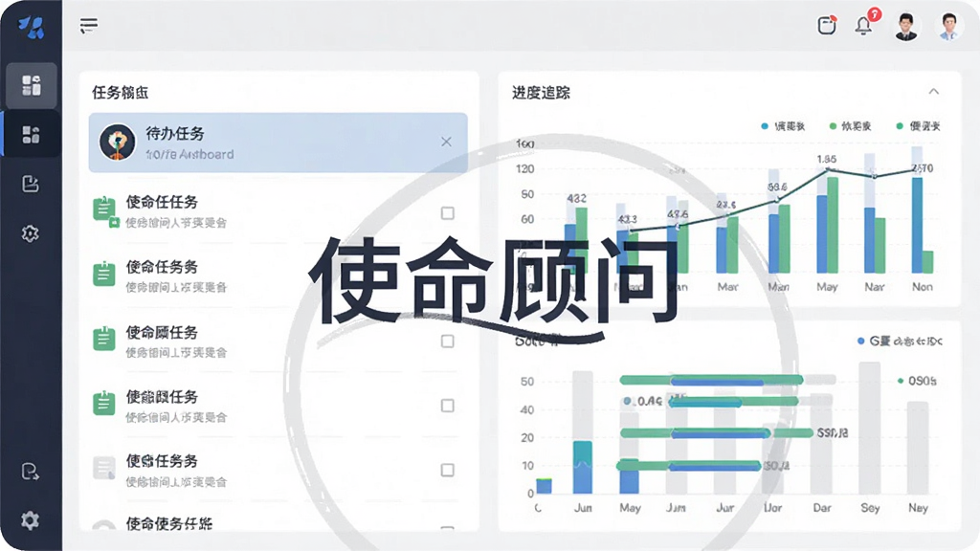The width and height of the screenshot is (980, 551).
Task: Open the 使命顾任务 task
Action: click(x=162, y=332)
